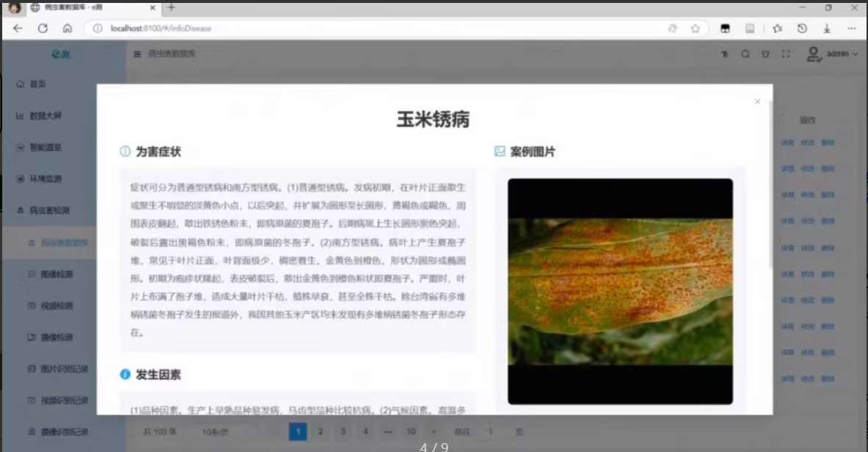Select 图片识别记录 sidebar item
Viewport: 868px width, 452px height.
point(64,368)
